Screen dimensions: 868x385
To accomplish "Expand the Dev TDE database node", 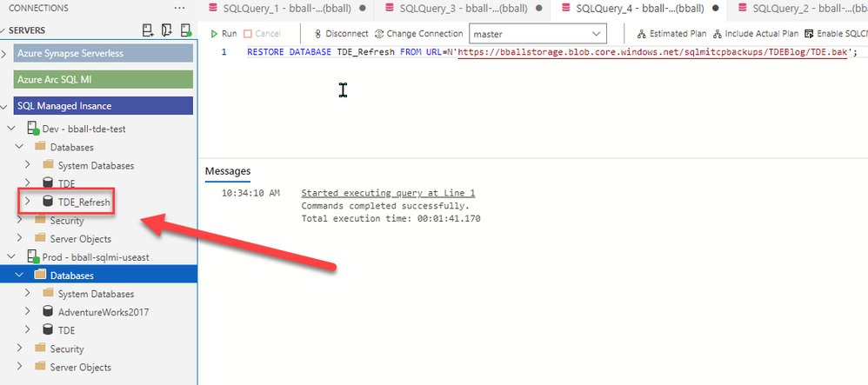I will (x=28, y=183).
